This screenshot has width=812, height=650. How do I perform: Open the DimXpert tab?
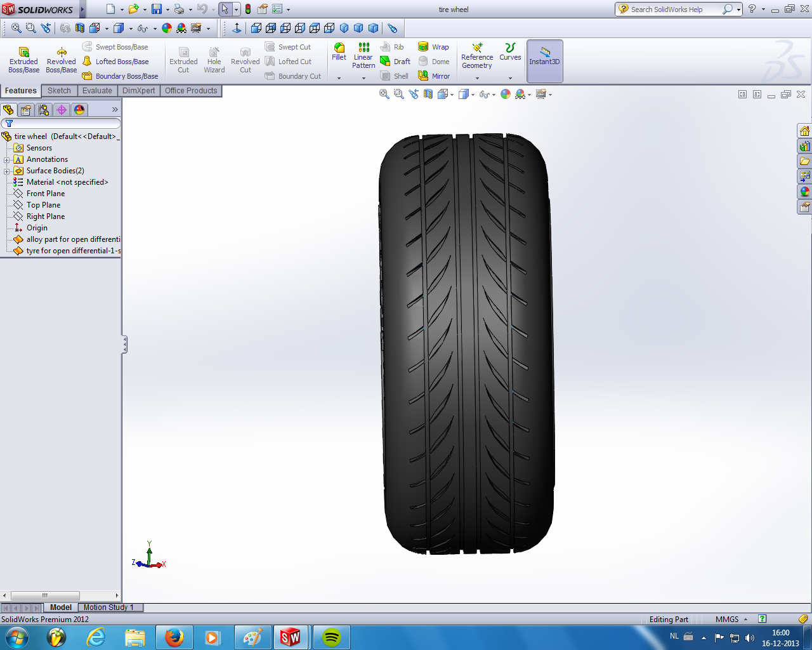(138, 91)
